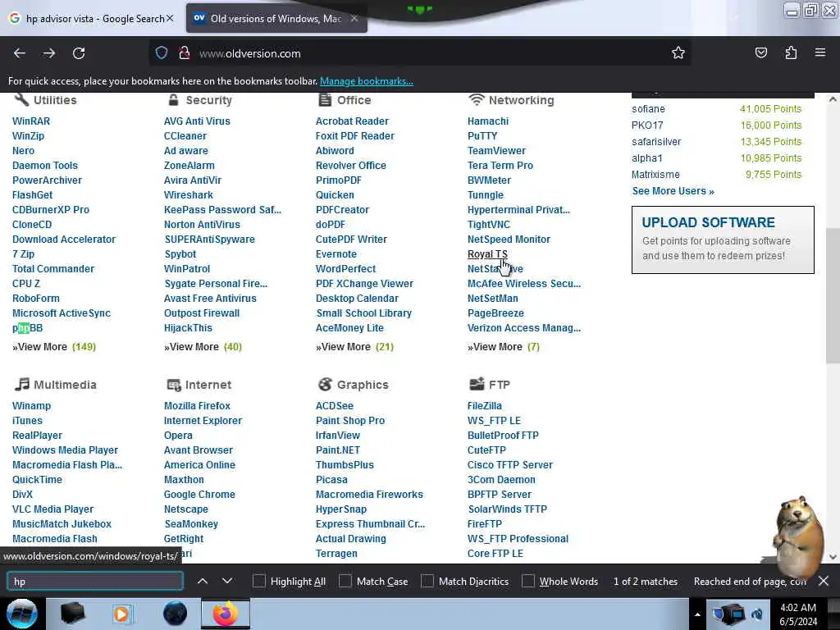The height and width of the screenshot is (630, 840).
Task: Open the Extensions puzzle icon
Action: tap(791, 53)
